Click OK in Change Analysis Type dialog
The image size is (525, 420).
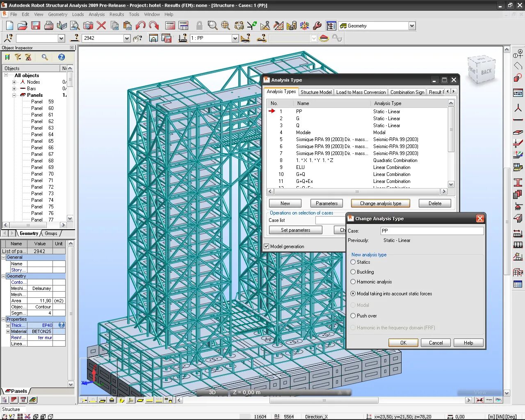(403, 343)
